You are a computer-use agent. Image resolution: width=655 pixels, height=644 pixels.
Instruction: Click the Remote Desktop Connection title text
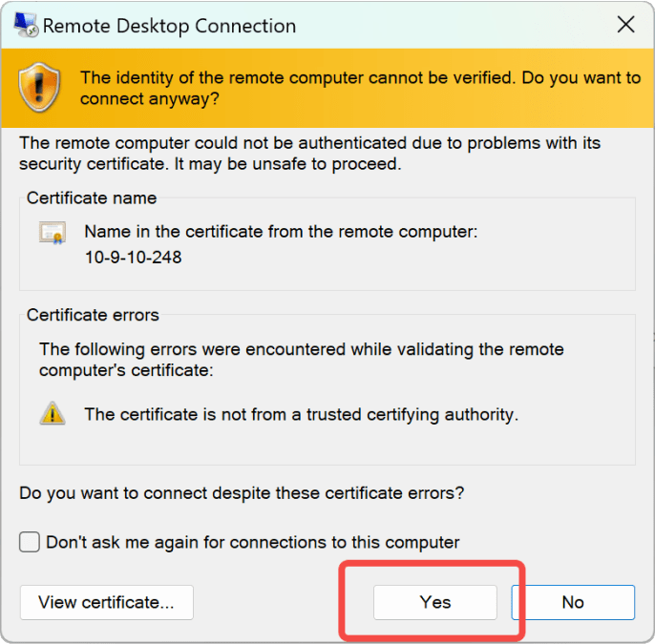click(170, 26)
